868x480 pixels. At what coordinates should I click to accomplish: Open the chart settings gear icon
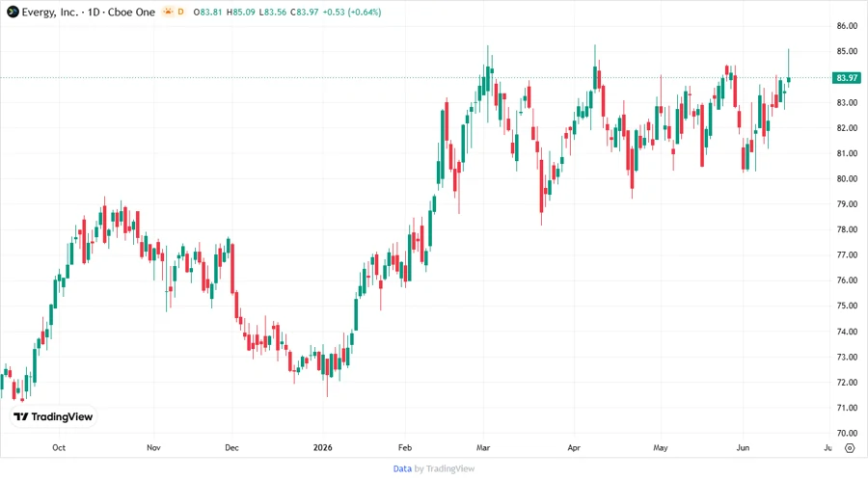click(849, 448)
